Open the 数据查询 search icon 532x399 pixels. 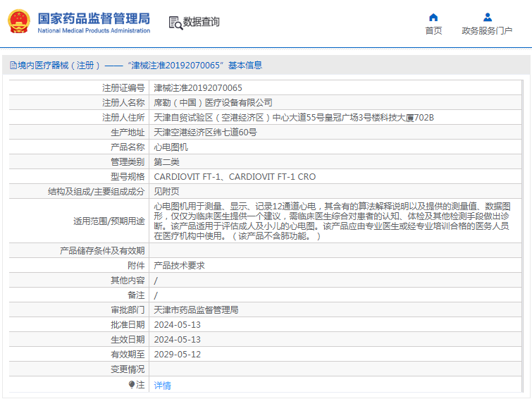pos(175,23)
